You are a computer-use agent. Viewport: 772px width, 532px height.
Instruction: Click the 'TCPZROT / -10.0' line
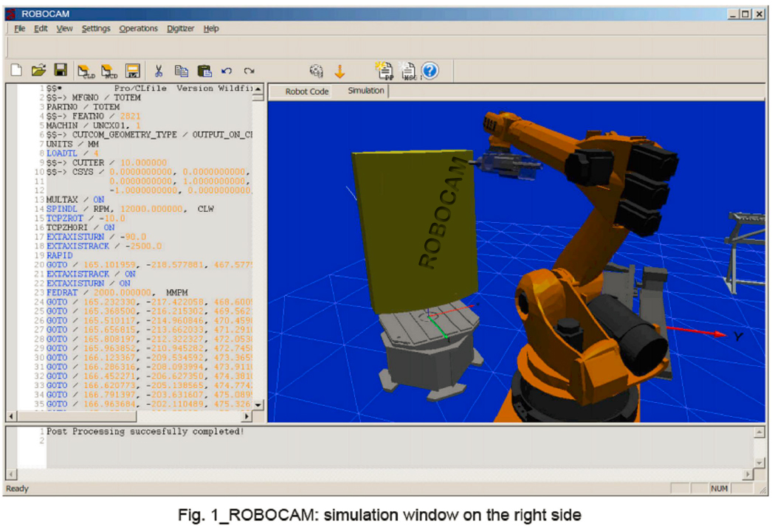coord(86,218)
